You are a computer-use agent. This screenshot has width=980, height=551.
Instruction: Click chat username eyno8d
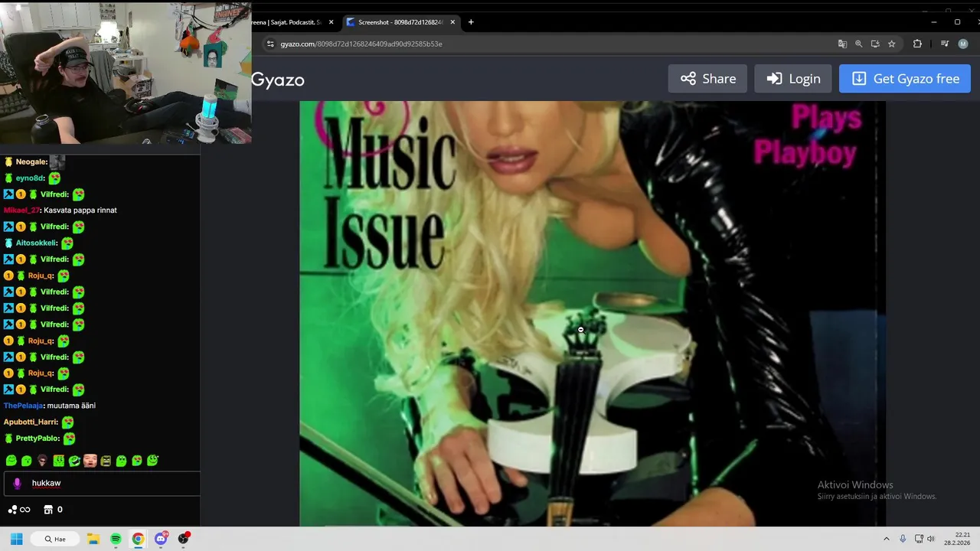click(x=30, y=178)
